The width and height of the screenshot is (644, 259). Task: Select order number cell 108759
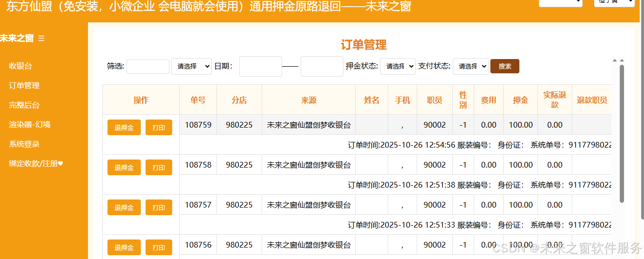tap(198, 125)
